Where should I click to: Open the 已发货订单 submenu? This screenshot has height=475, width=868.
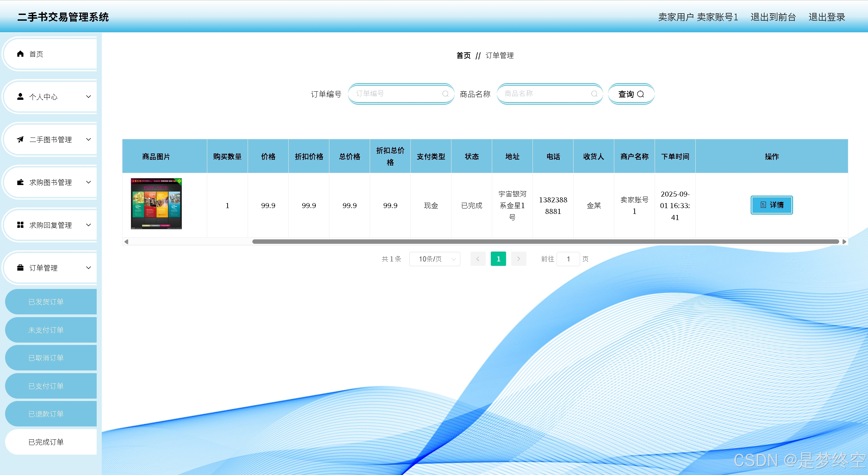(51, 302)
